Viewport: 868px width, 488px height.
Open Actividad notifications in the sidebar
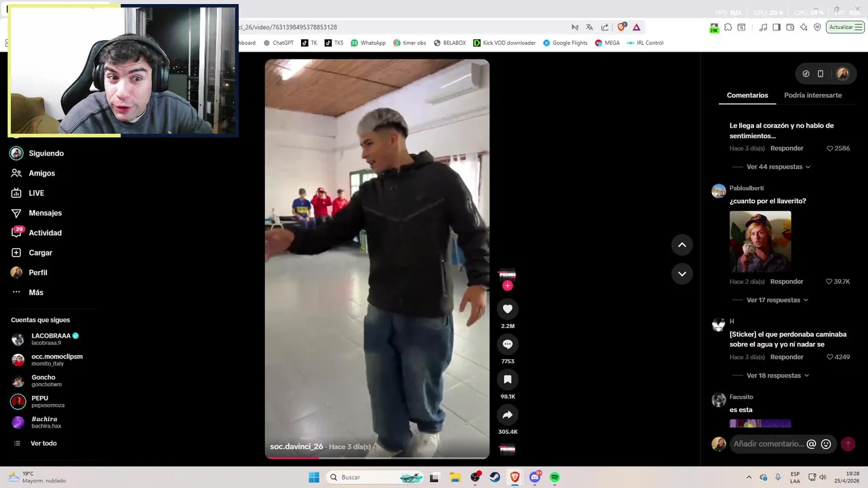tap(45, 232)
